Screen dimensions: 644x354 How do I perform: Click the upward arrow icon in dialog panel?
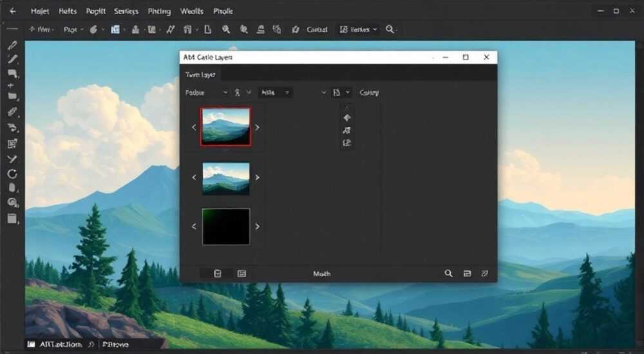pos(347,118)
